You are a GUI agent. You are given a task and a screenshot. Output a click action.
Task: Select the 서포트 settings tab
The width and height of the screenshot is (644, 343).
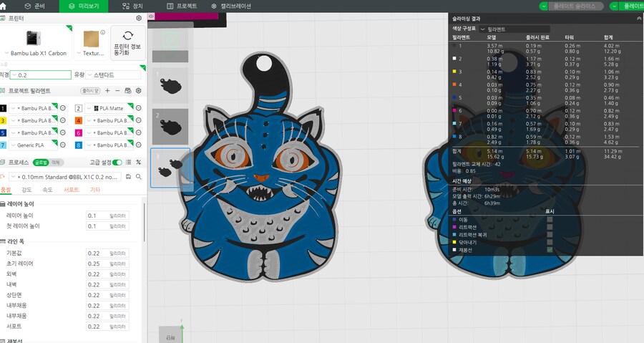click(71, 190)
